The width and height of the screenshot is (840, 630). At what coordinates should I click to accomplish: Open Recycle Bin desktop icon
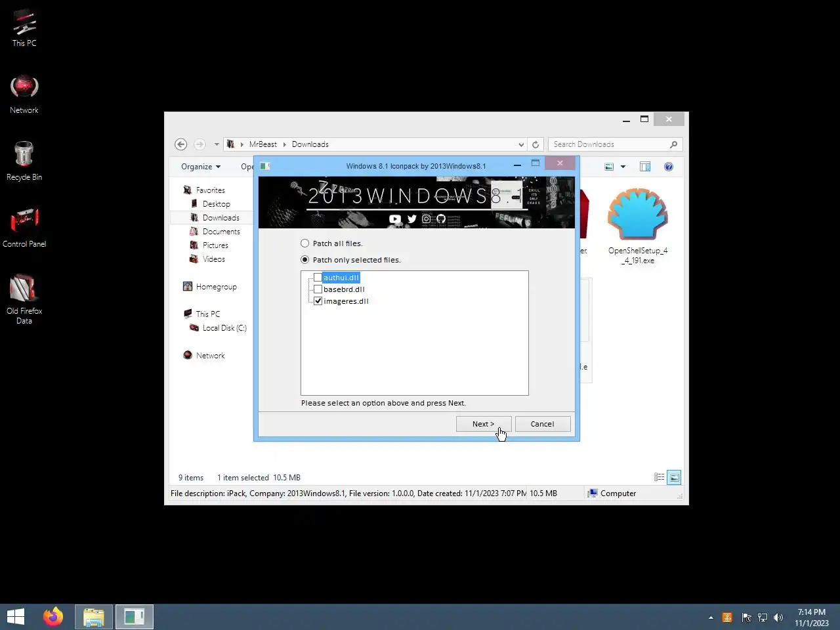click(x=24, y=161)
